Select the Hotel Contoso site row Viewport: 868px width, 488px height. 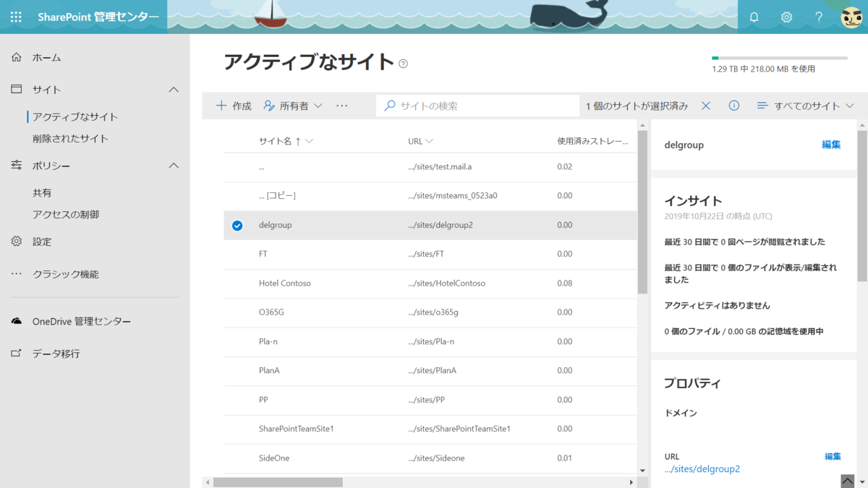click(430, 283)
